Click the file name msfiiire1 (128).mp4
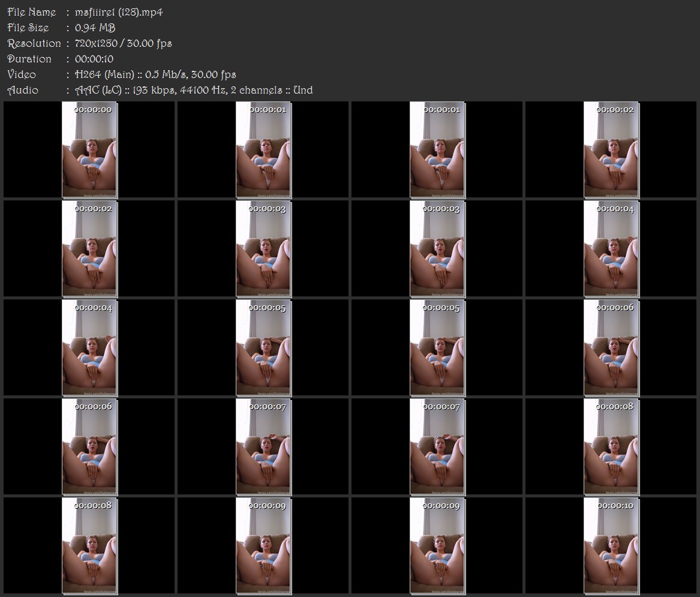Viewport: 700px width, 597px height. tap(119, 12)
